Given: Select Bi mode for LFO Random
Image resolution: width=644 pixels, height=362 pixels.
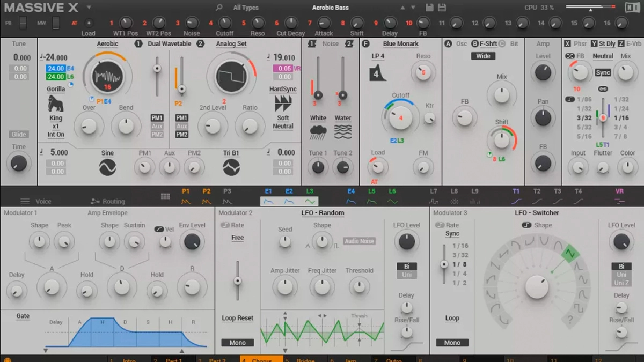Looking at the screenshot, I should 406,267.
